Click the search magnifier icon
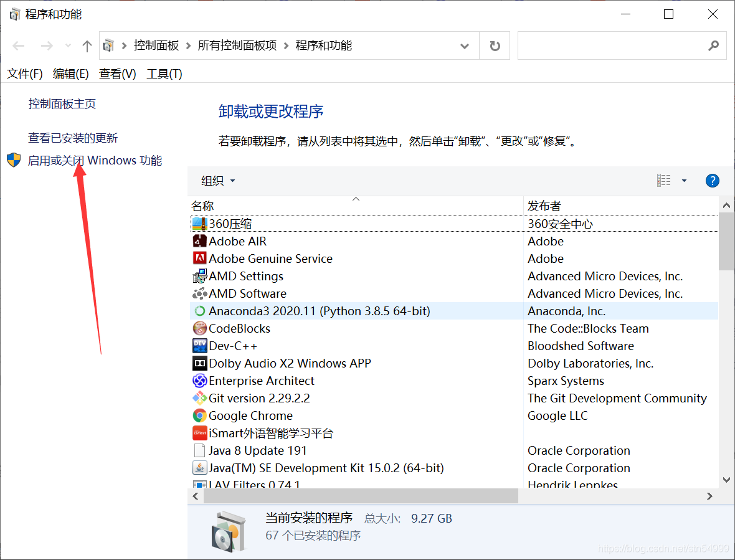The width and height of the screenshot is (735, 560). [713, 45]
